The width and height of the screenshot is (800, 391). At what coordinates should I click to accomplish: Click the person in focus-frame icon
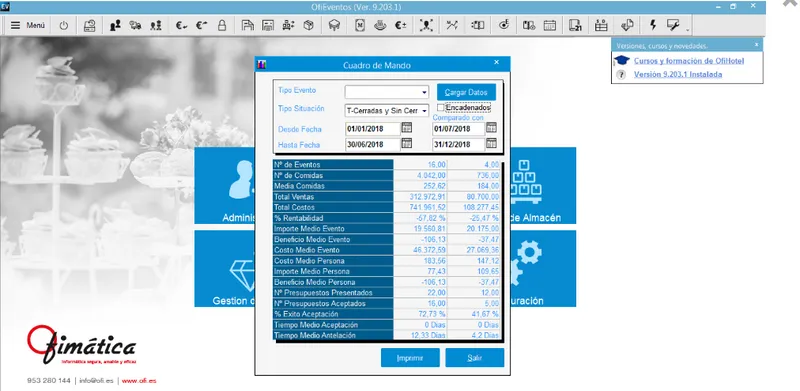pos(426,25)
